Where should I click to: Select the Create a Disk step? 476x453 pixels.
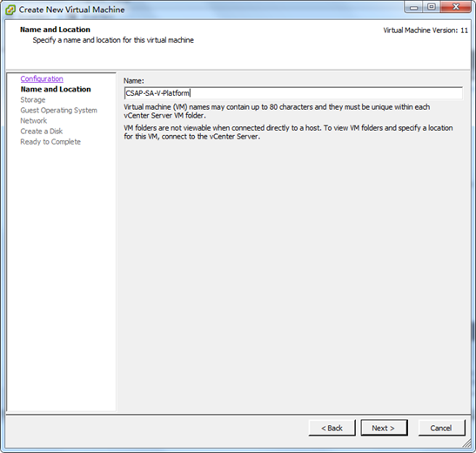coord(41,132)
